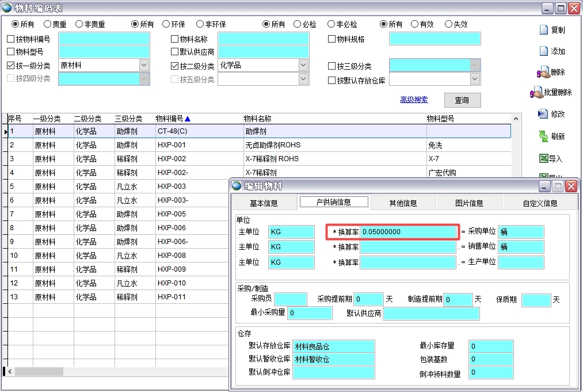
Task: Open the 图片信息 tab
Action: click(468, 203)
